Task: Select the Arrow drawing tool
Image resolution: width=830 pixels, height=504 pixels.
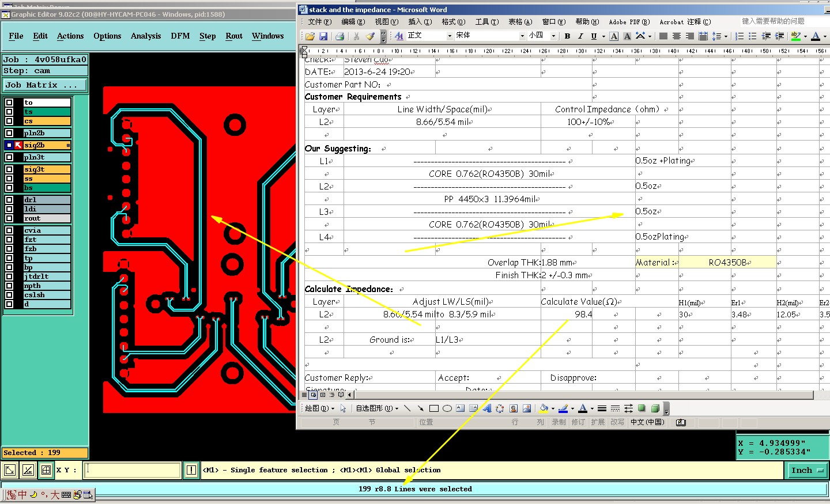Action: point(421,408)
